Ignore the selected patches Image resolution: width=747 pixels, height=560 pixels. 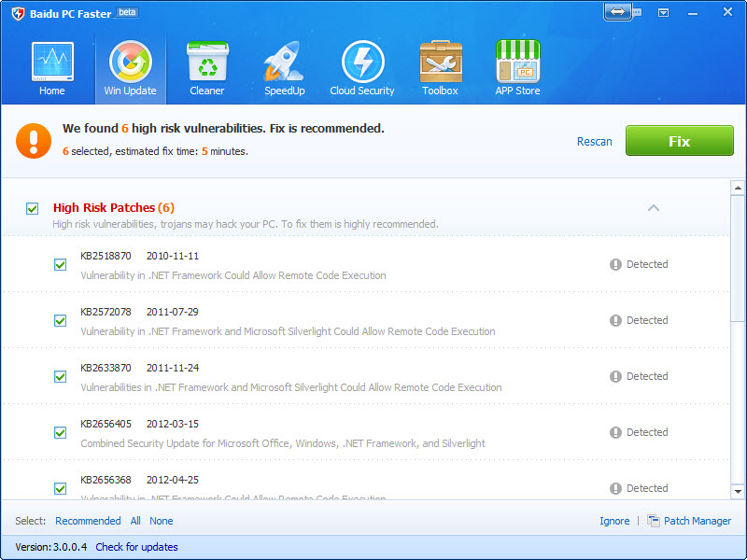(614, 521)
